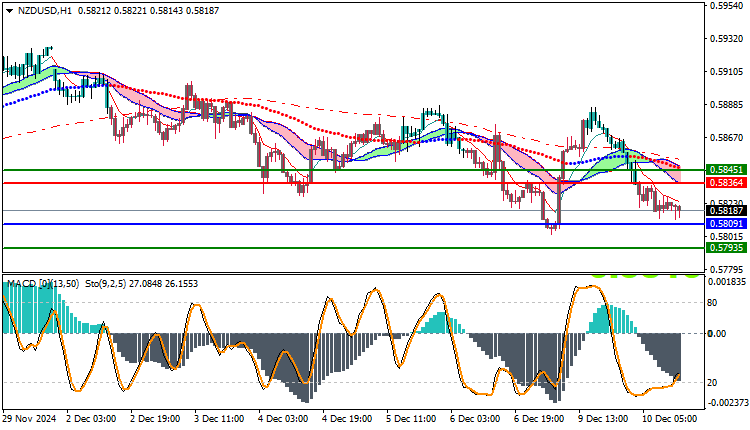Click the 0.58015 price scale value
Viewport: 750px width, 430px height.
726,236
